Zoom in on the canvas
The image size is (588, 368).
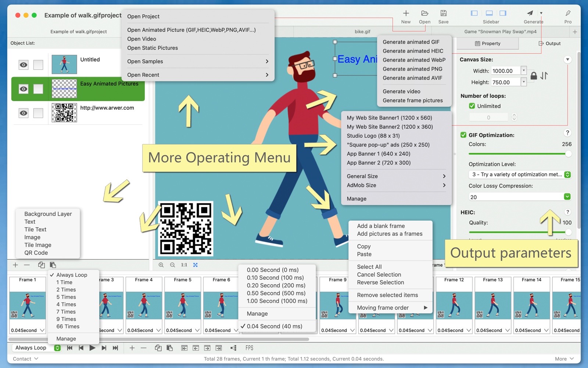click(x=161, y=265)
